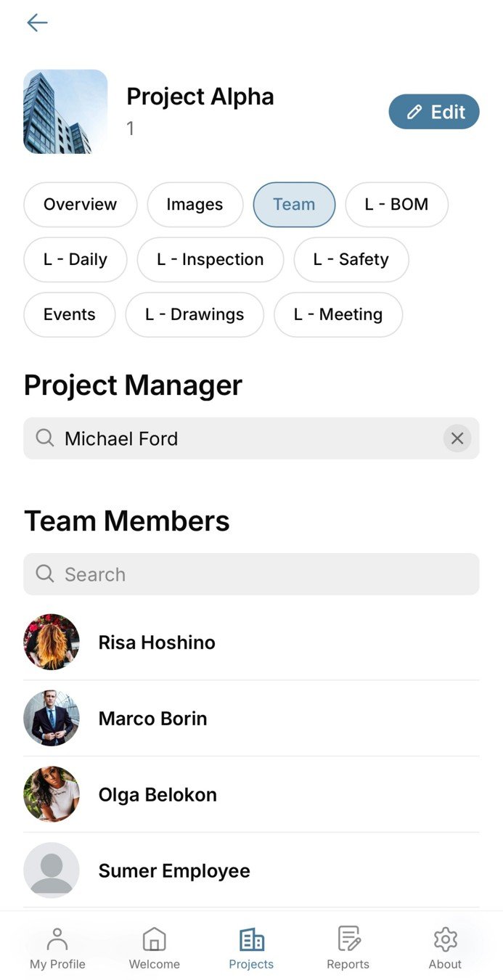The width and height of the screenshot is (503, 980).
Task: Tap the back arrow icon
Action: [37, 23]
